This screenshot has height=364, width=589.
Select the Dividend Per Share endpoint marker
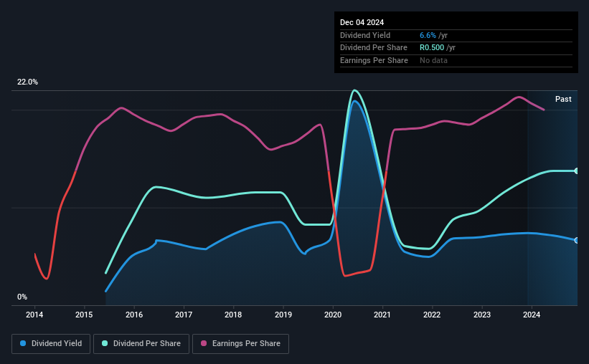point(577,171)
